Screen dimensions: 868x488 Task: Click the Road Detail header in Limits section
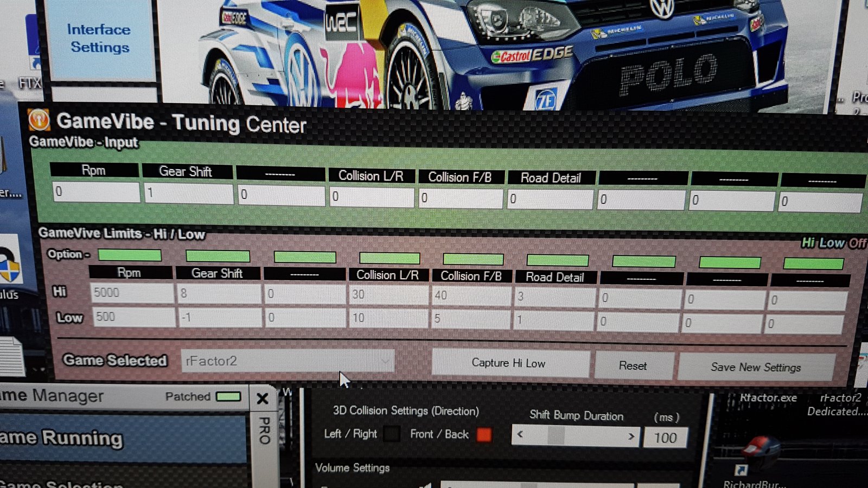point(555,277)
